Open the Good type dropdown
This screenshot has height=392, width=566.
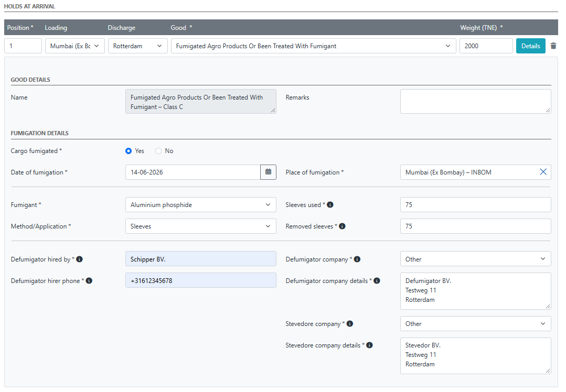(x=313, y=46)
